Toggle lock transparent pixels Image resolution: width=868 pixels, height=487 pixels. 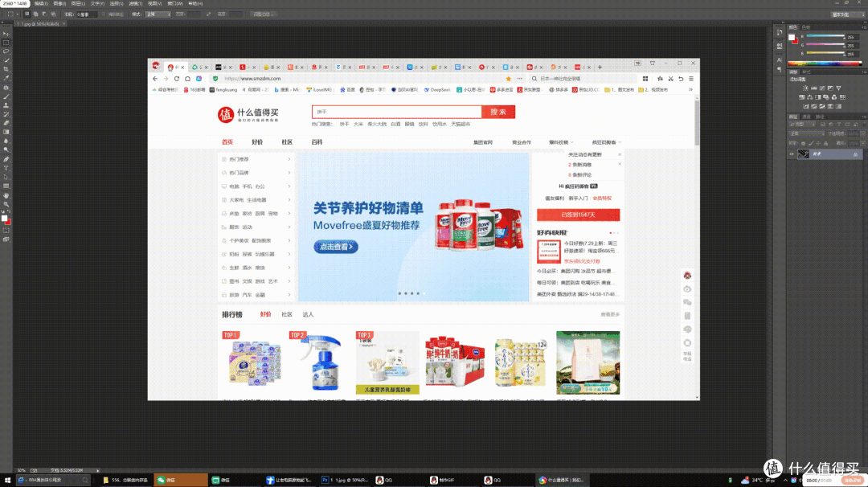pos(803,143)
